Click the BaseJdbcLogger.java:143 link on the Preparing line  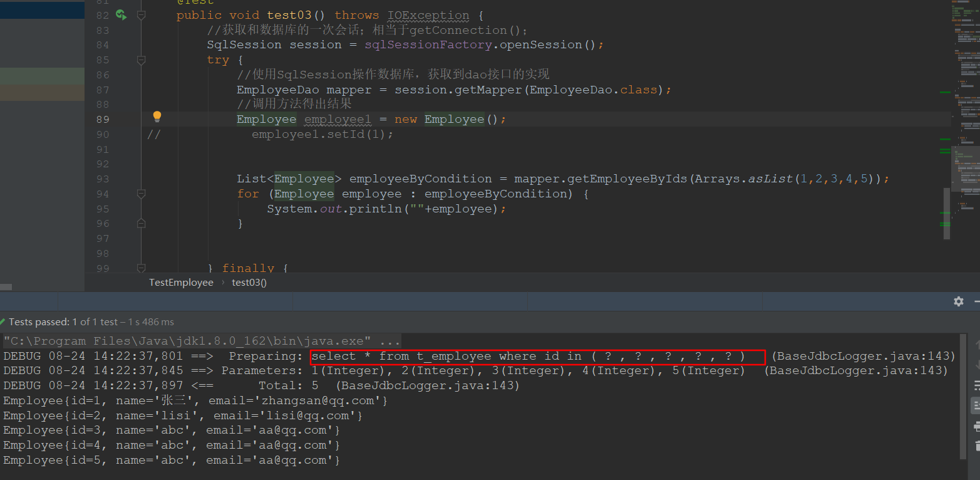[x=864, y=356]
